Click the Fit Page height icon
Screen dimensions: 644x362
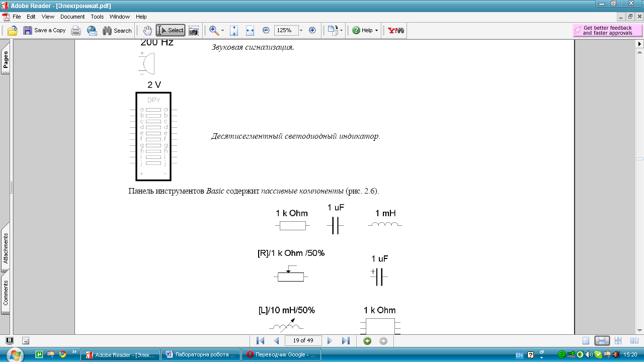tap(234, 31)
